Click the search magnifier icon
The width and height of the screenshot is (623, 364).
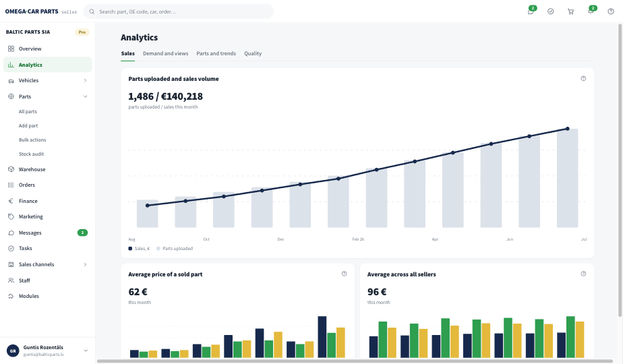click(x=92, y=11)
